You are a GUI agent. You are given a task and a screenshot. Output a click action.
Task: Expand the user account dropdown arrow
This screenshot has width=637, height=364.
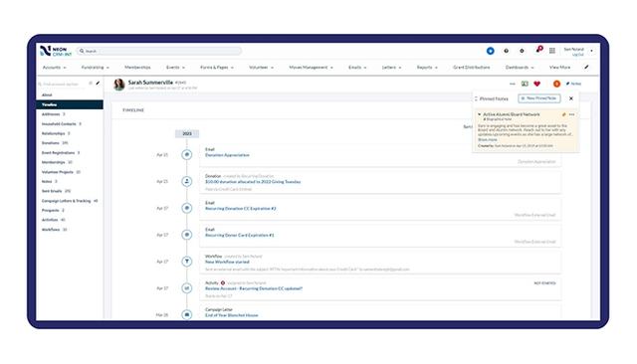pyautogui.click(x=591, y=51)
